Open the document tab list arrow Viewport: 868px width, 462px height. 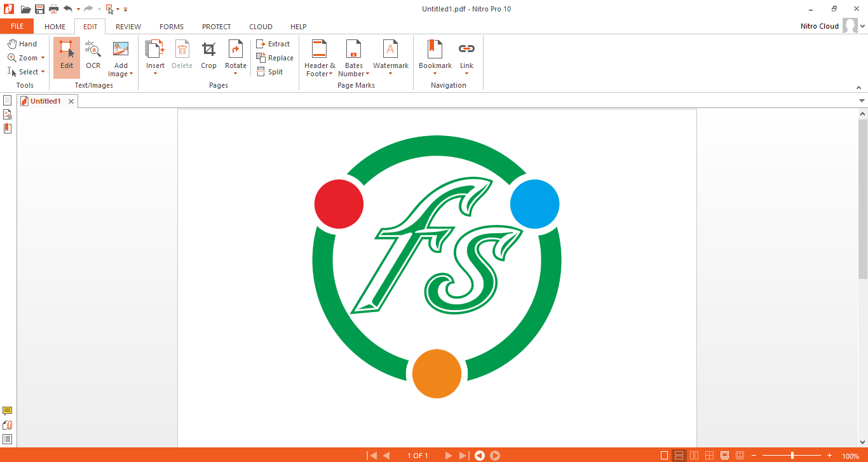[862, 101]
